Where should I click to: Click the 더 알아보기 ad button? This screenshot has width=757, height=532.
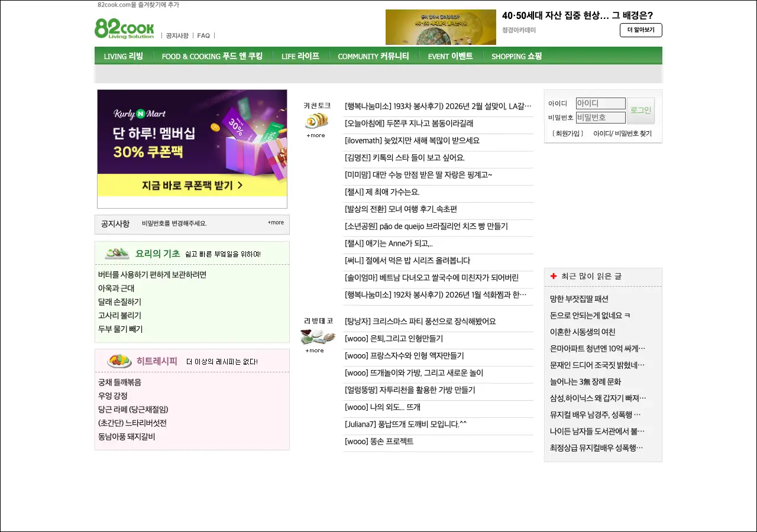tap(640, 30)
